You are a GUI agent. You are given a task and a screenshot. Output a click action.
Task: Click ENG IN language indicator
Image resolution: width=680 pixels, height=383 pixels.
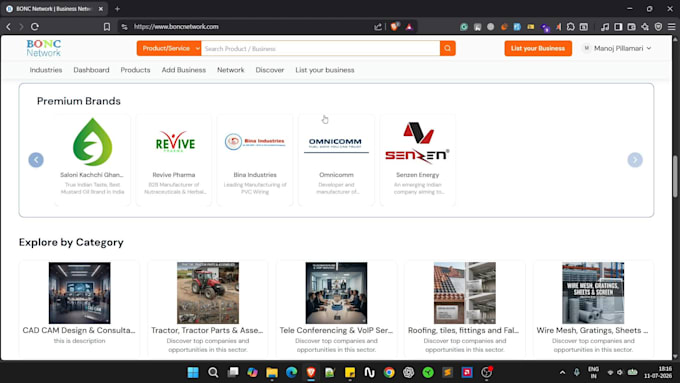(593, 372)
